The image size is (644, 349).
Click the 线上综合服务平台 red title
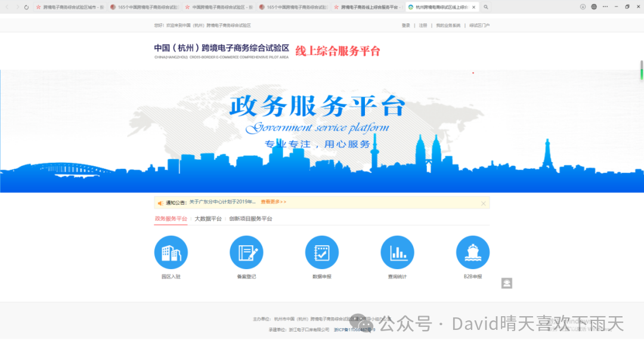click(x=338, y=51)
